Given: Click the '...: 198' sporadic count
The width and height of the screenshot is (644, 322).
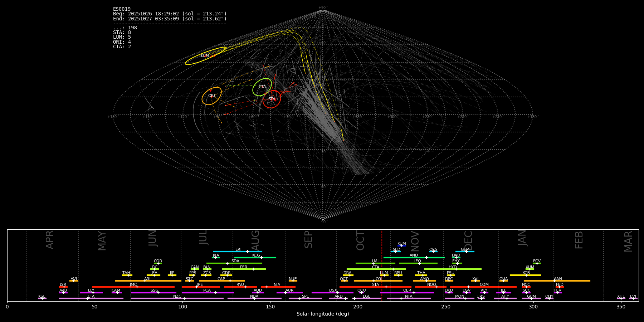Looking at the screenshot, I should point(125,28).
